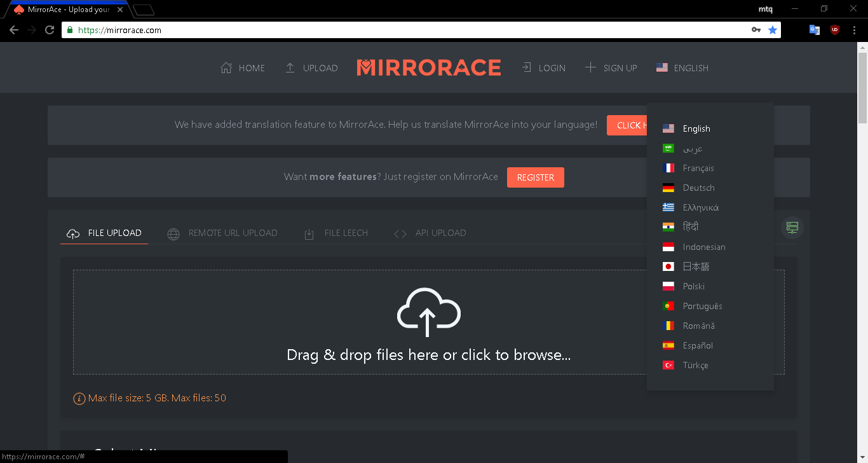Click the drag & drop file browse area

(429, 322)
